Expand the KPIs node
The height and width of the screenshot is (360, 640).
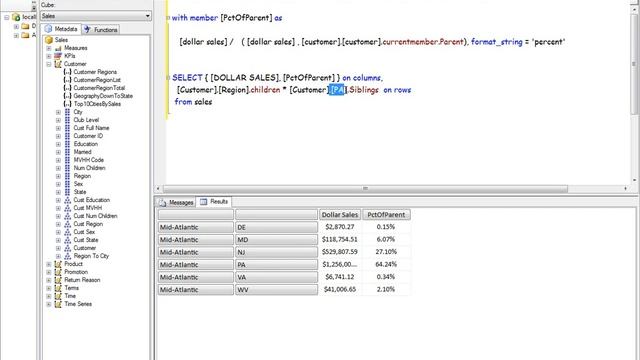click(49, 56)
